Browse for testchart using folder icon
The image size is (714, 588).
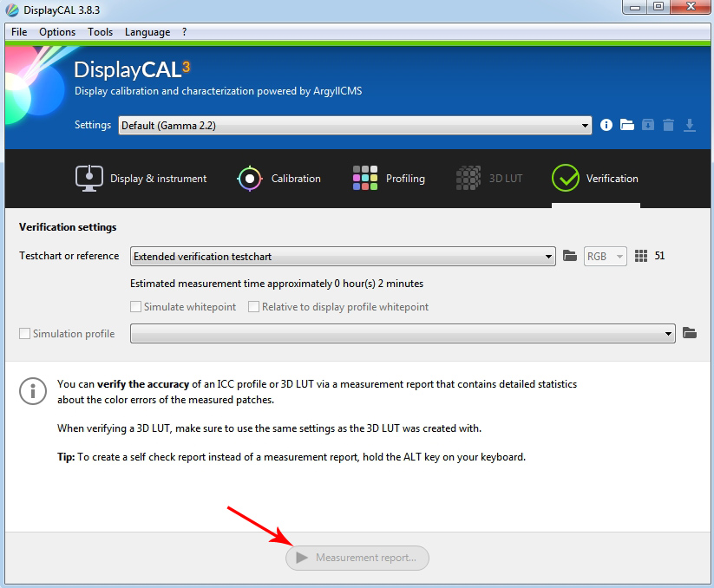tap(570, 256)
